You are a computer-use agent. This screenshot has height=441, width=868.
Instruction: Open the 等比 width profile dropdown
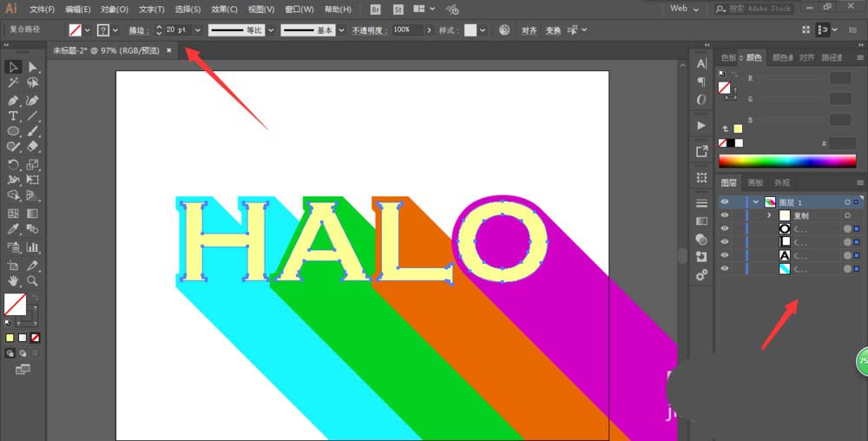coord(271,30)
